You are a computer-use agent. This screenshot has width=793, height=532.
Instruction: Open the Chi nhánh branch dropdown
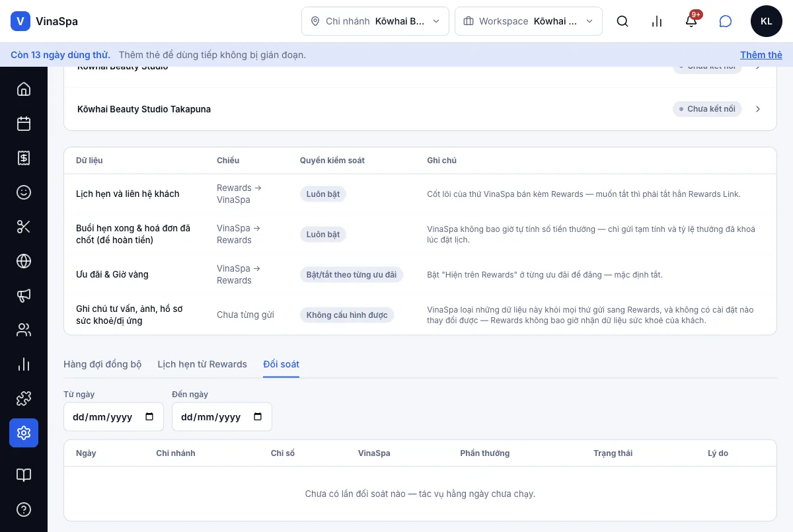(375, 21)
